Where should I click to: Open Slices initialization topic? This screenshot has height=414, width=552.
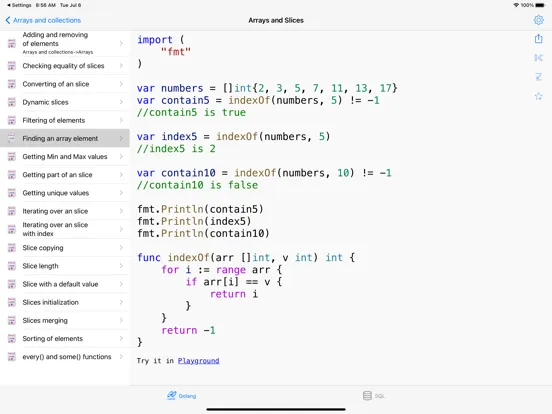pos(65,302)
